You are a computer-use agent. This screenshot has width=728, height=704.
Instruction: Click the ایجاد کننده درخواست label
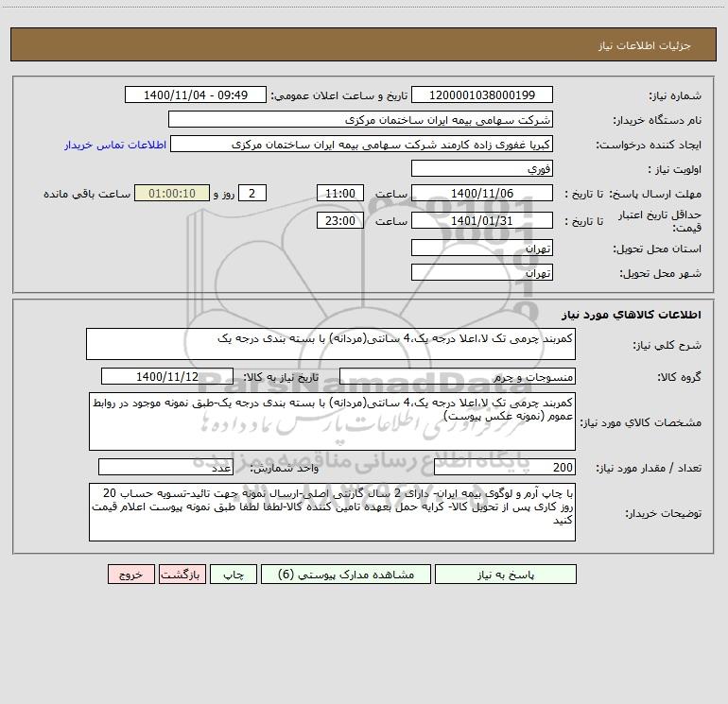pos(649,145)
